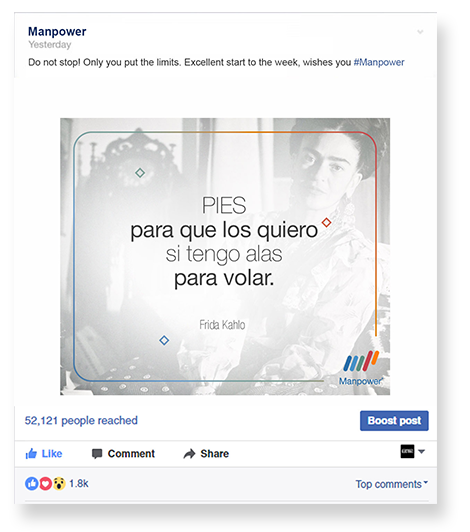
Task: Expand the comment-as identity arrow
Action: pos(421,452)
